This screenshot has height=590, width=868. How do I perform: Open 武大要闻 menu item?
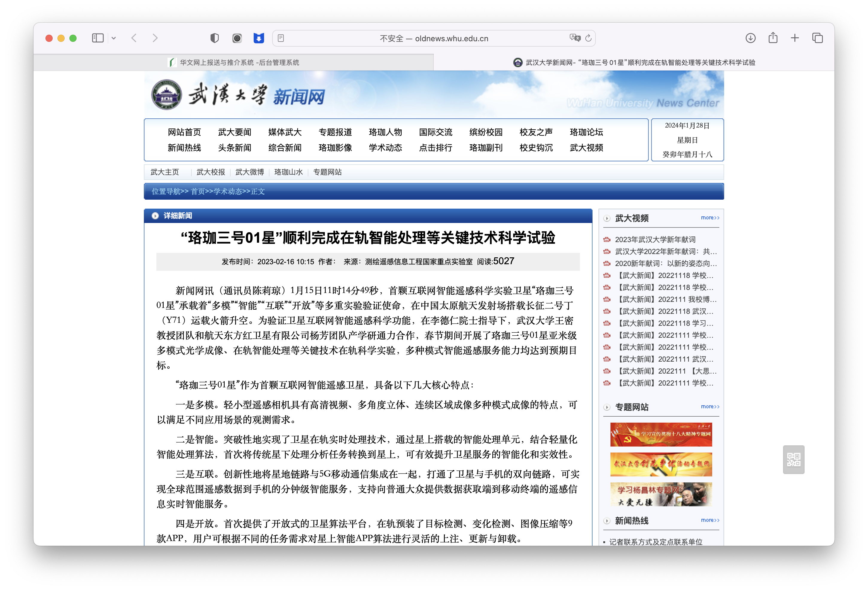pyautogui.click(x=234, y=132)
